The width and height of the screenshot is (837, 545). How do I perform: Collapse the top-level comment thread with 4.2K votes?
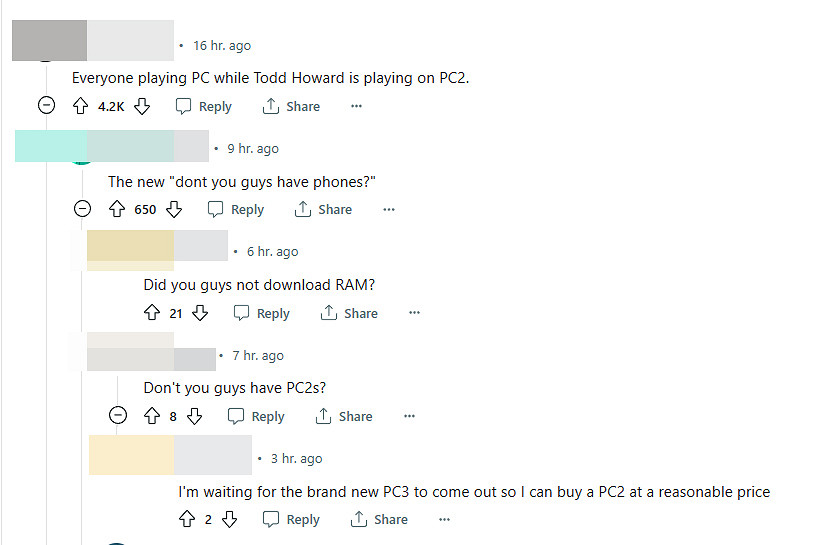click(x=46, y=106)
